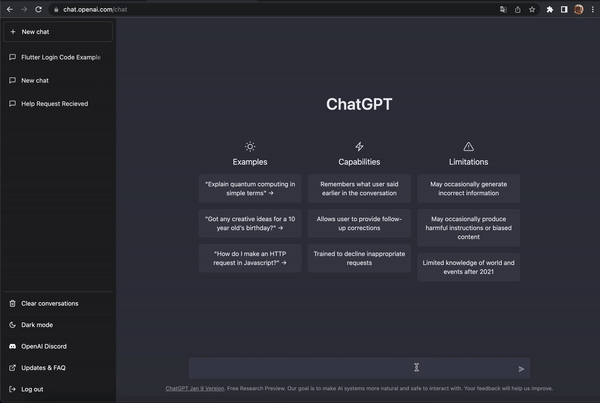Click the Limited knowledge after 2021 card

(468, 267)
